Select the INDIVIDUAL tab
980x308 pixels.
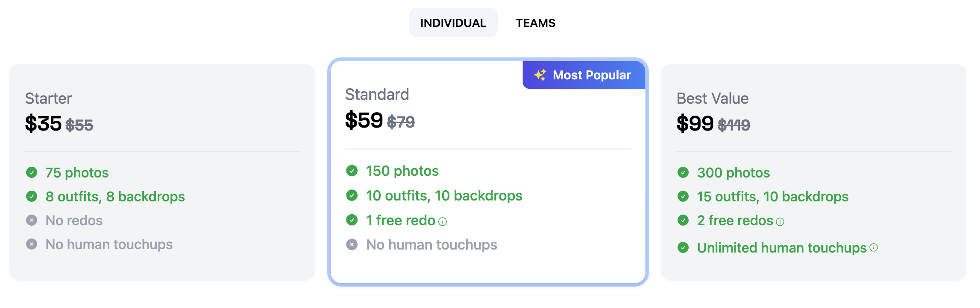(453, 22)
